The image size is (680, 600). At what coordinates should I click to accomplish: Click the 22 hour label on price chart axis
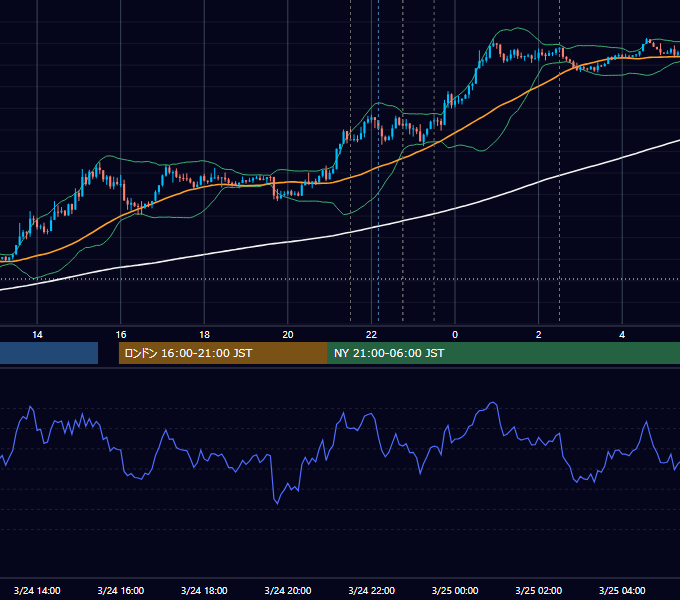coord(371,335)
